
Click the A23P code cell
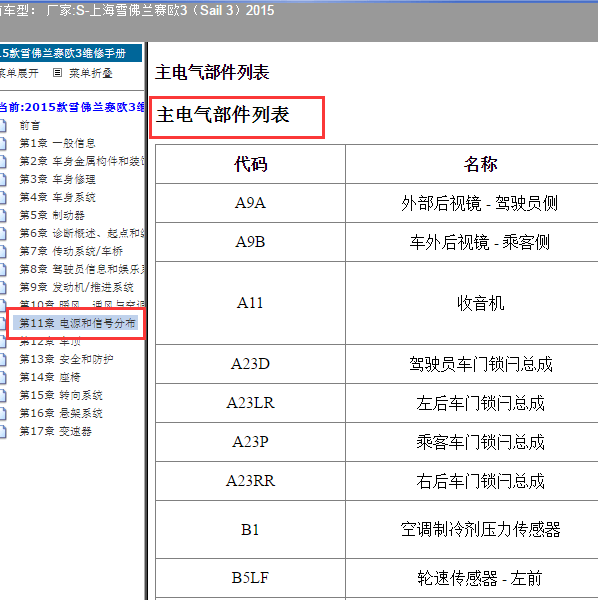point(251,442)
